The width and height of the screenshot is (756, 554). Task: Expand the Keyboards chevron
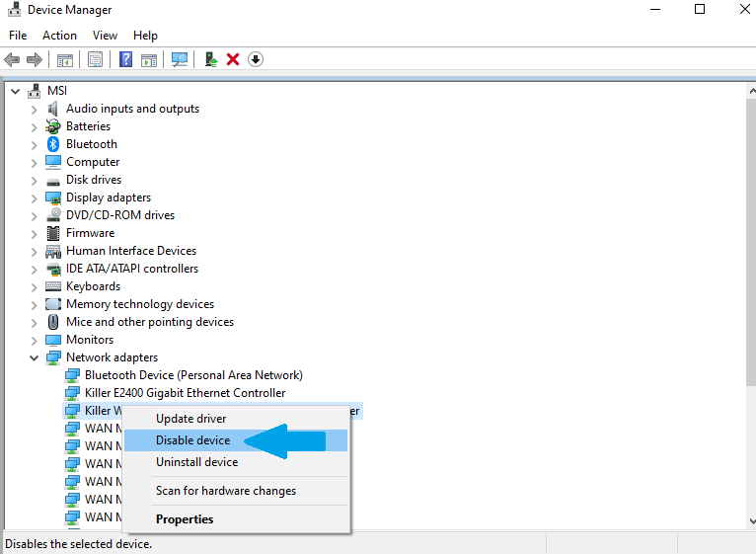tap(34, 287)
